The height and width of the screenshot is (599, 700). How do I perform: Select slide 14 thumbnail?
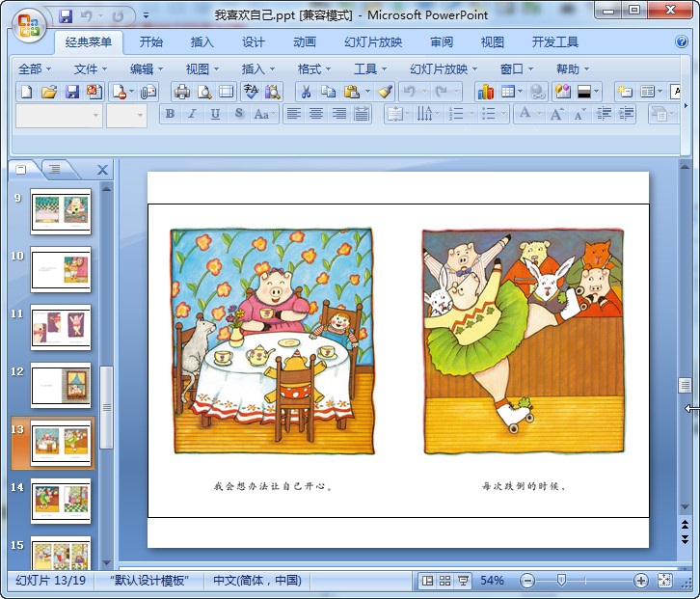61,502
